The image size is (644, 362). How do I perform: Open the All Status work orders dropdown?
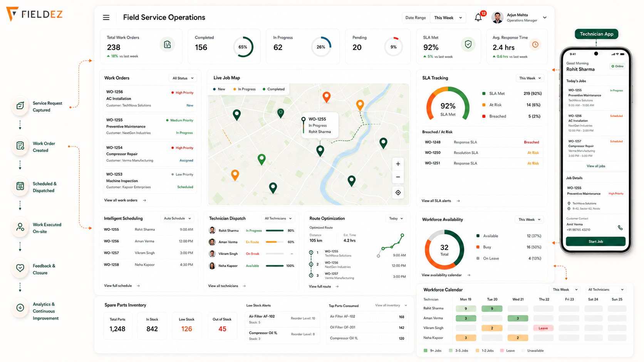(x=183, y=78)
